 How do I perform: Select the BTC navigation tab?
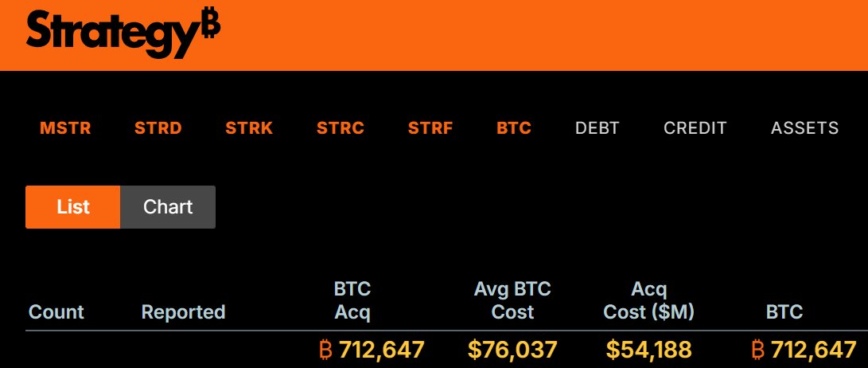(514, 128)
